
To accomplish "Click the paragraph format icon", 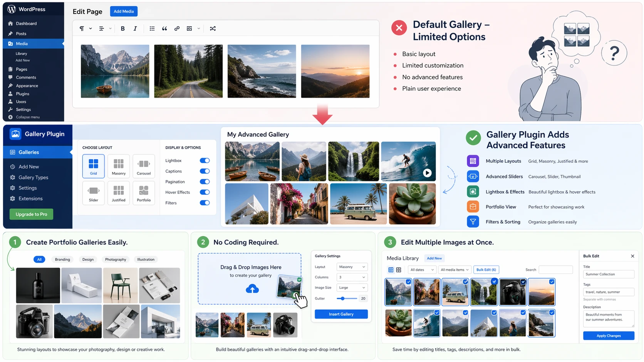I will 82,28.
